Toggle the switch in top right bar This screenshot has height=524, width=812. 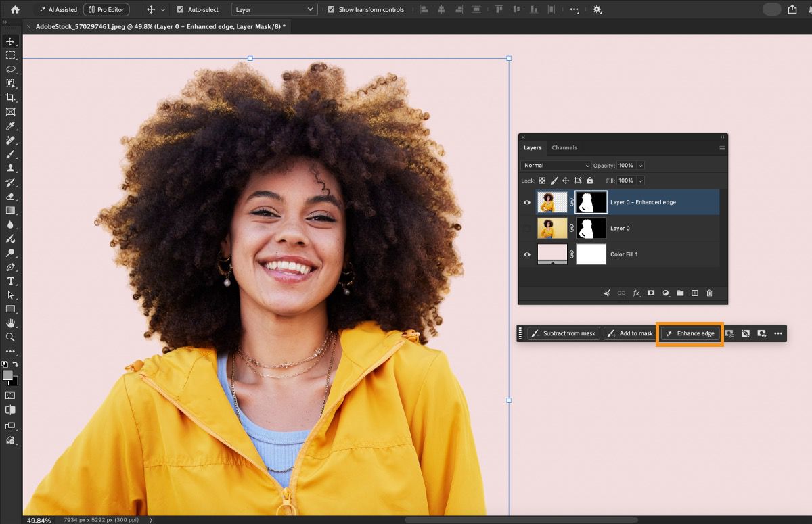(x=771, y=9)
